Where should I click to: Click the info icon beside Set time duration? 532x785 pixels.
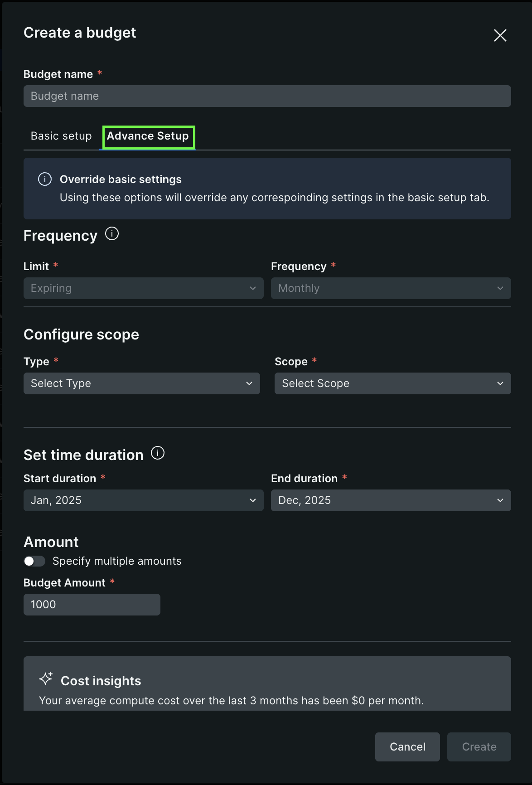click(158, 453)
